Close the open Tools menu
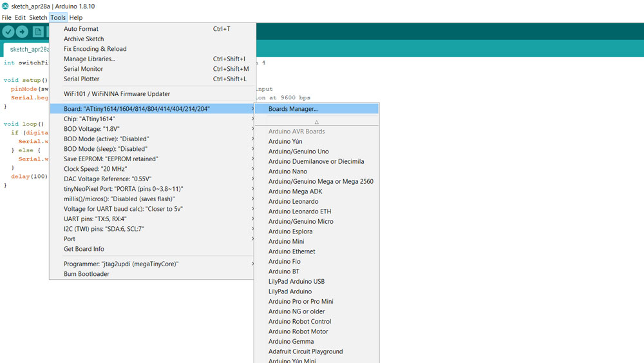The height and width of the screenshot is (363, 644). tap(58, 17)
